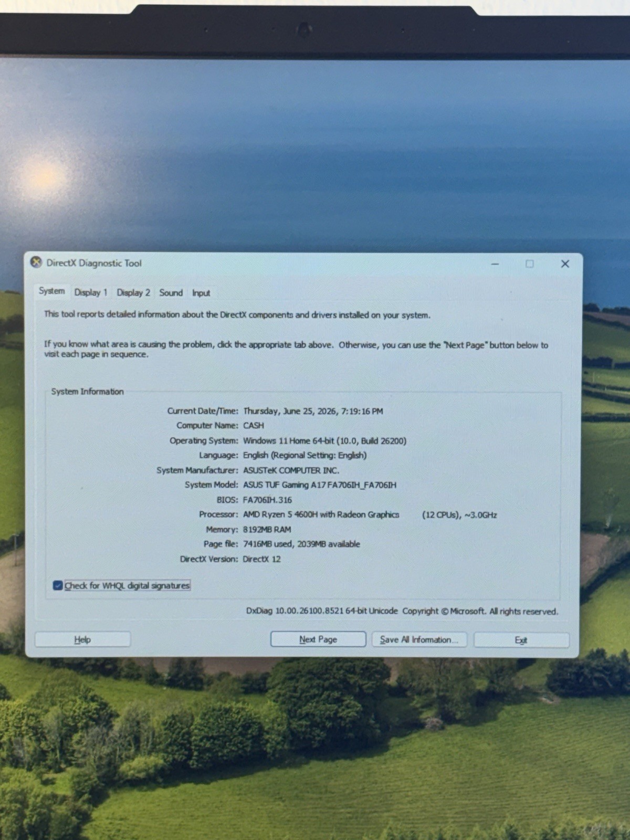Click the DirectX 12 version value
This screenshot has height=840, width=630.
pos(261,559)
